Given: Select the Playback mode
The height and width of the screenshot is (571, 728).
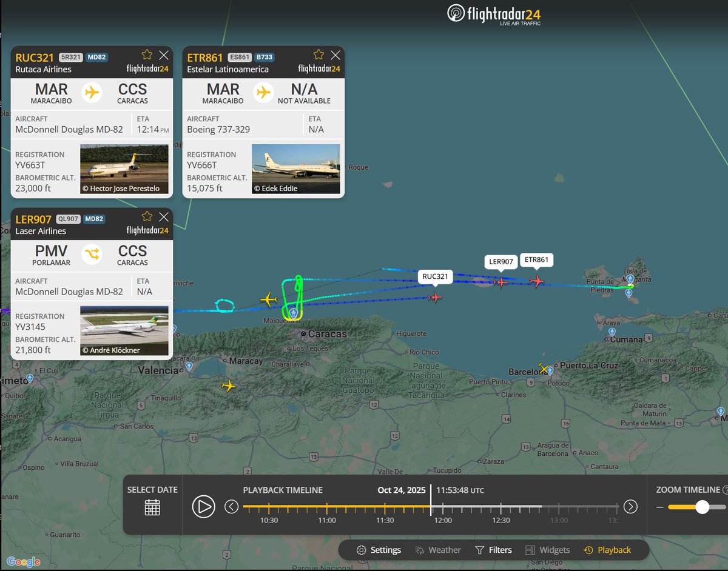Looking at the screenshot, I should point(607,550).
